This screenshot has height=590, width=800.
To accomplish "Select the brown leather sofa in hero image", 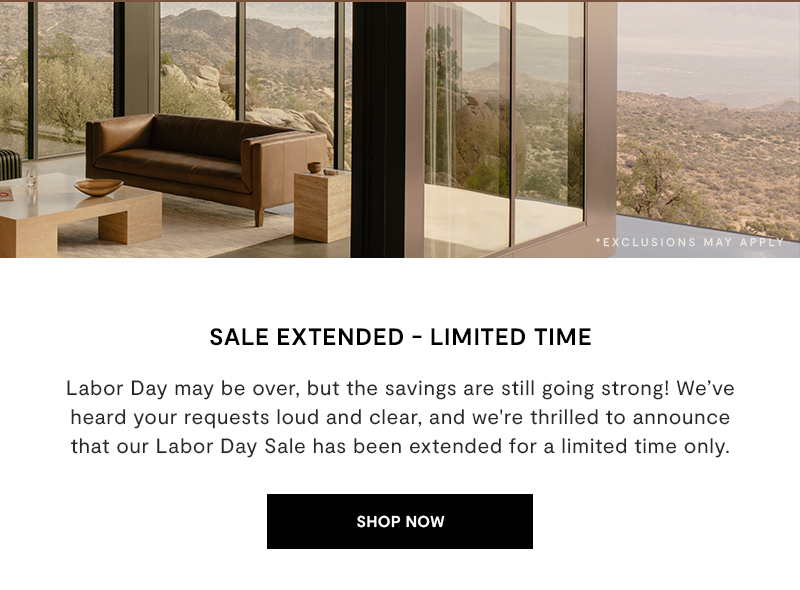I will coord(206,162).
